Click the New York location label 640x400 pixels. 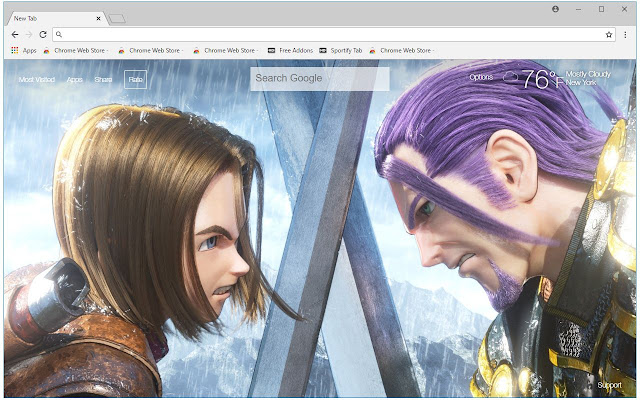581,82
